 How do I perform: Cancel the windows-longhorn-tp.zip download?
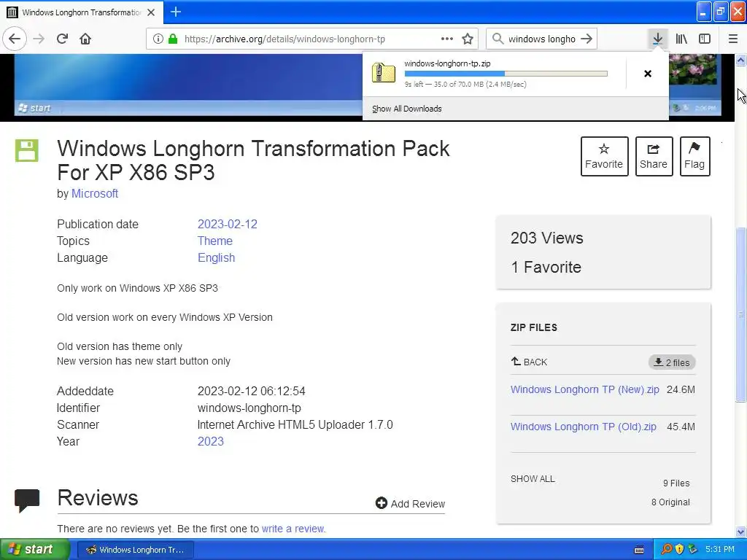[648, 74]
